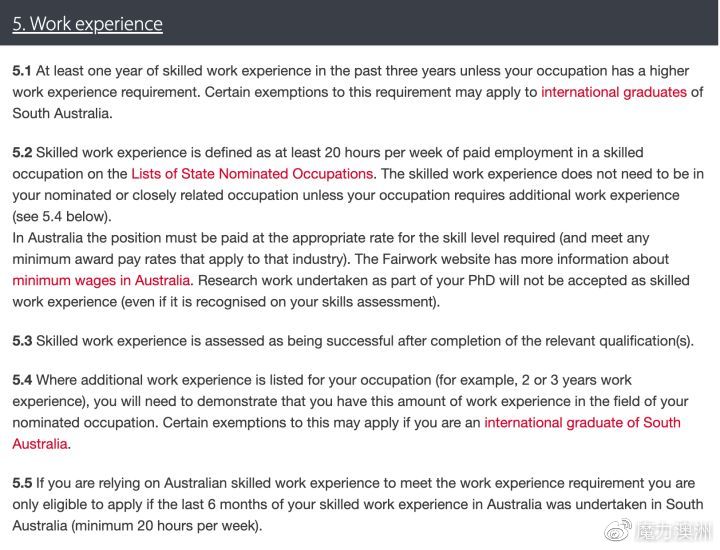
Task: Click the bold '5.3' clause number
Action: pos(22,341)
